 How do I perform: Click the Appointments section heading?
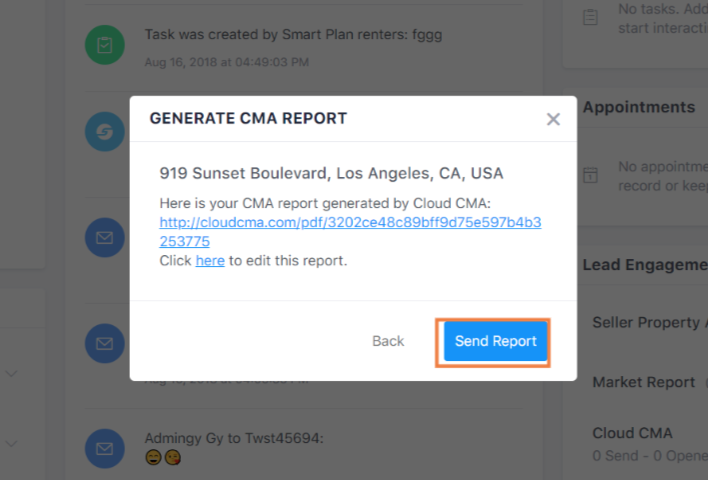pyautogui.click(x=638, y=107)
